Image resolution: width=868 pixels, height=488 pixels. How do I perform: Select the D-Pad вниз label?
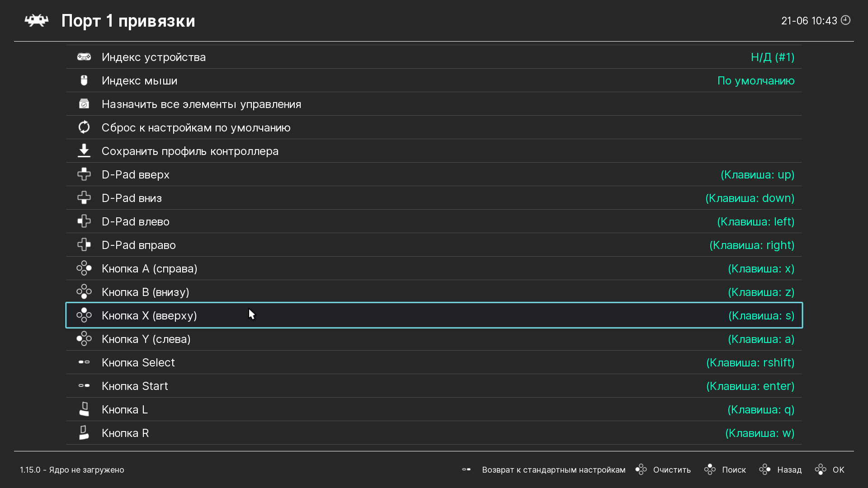[x=132, y=198]
